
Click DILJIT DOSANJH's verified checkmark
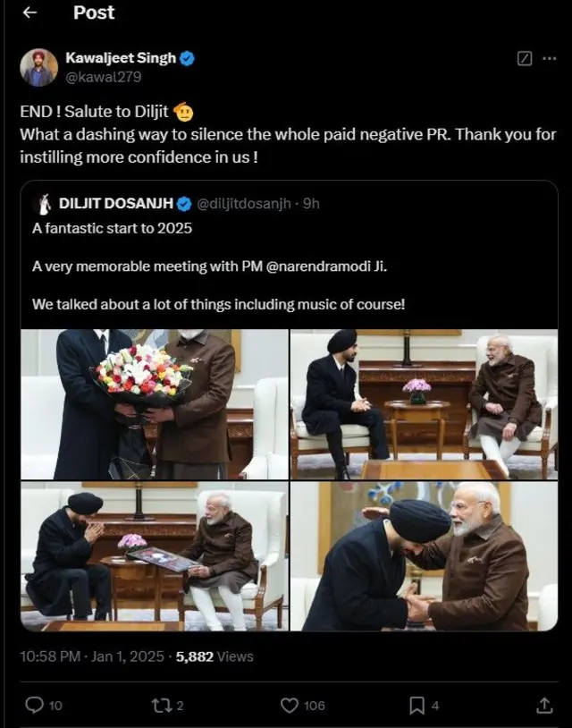pyautogui.click(x=184, y=203)
